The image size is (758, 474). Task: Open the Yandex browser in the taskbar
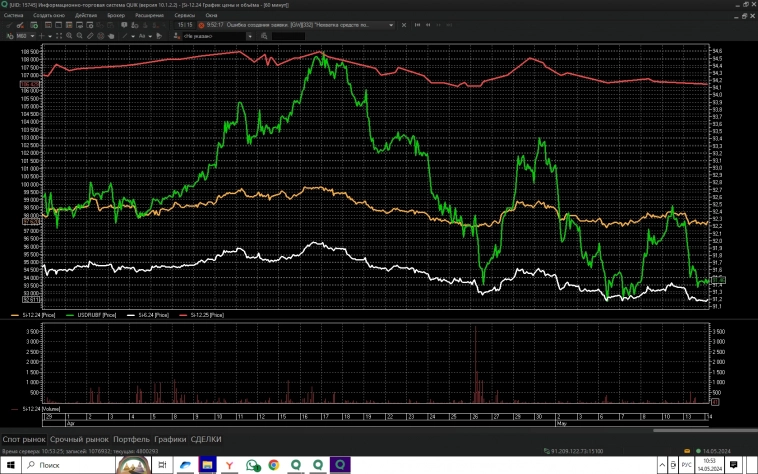pyautogui.click(x=231, y=465)
